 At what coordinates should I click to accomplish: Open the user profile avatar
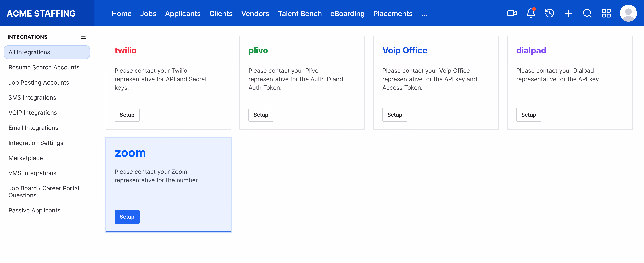(x=628, y=13)
